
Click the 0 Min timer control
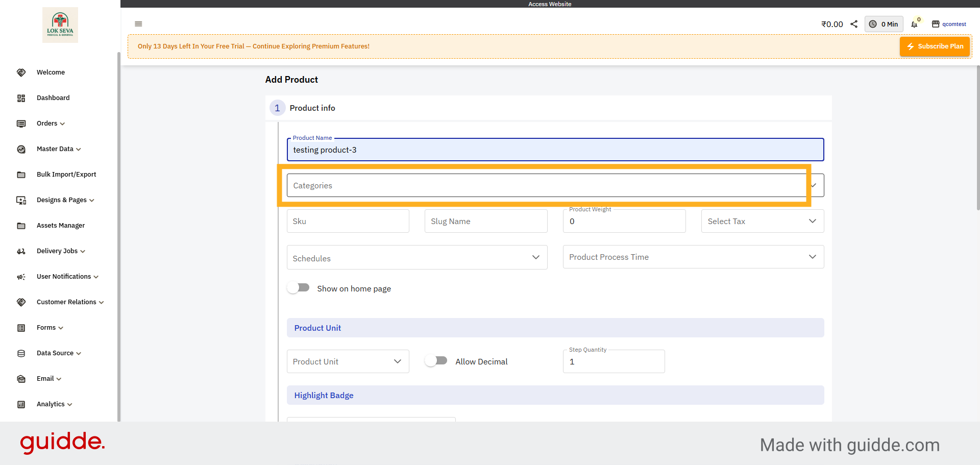[884, 24]
